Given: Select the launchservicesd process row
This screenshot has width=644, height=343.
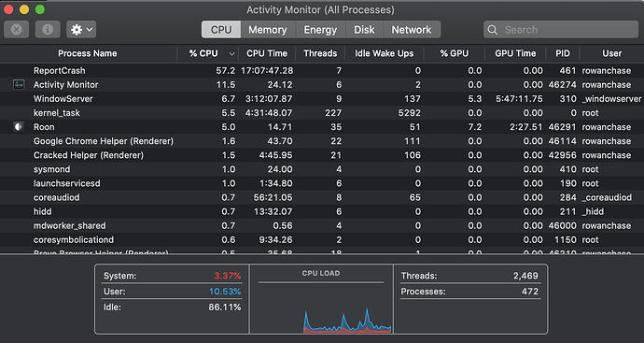Looking at the screenshot, I should click(322, 183).
